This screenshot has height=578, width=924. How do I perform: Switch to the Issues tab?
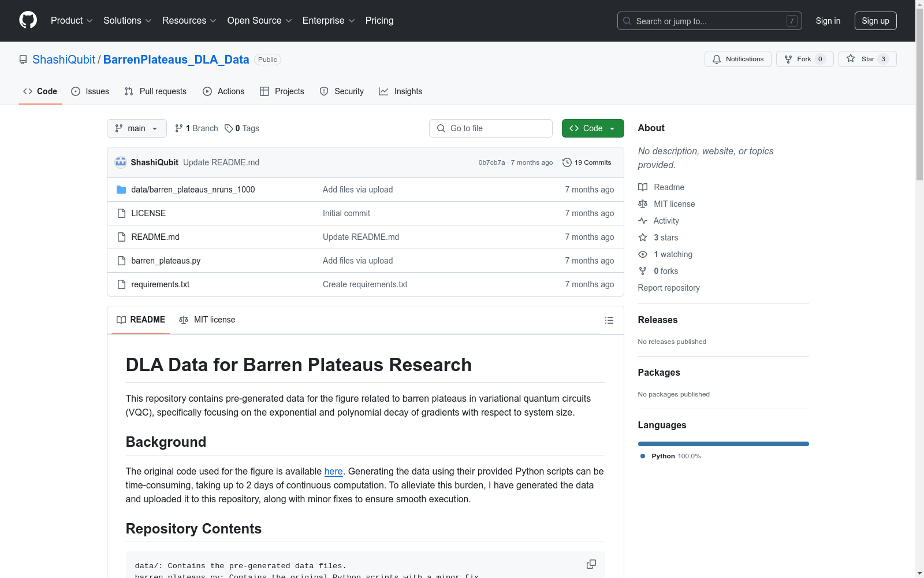pos(90,91)
